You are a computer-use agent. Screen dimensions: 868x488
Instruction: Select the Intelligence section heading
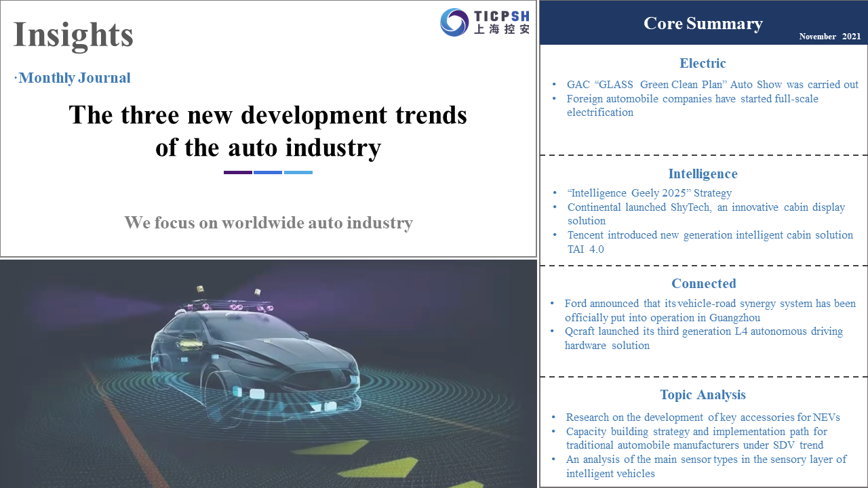(x=703, y=174)
